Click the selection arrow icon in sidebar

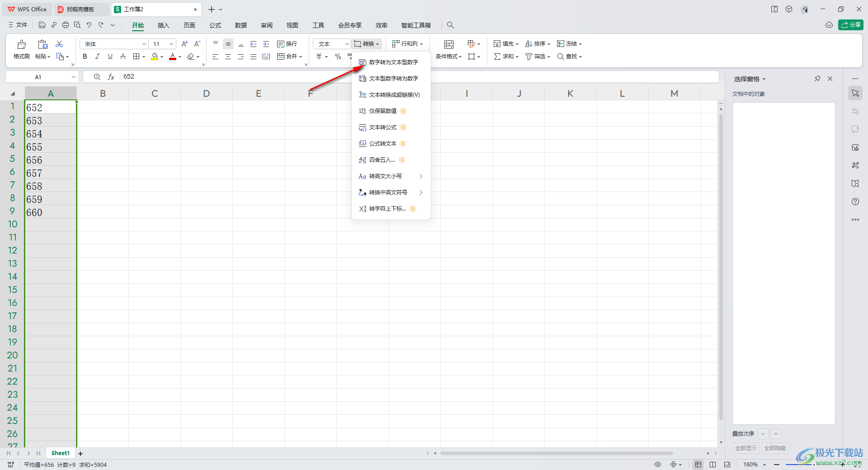tap(855, 93)
